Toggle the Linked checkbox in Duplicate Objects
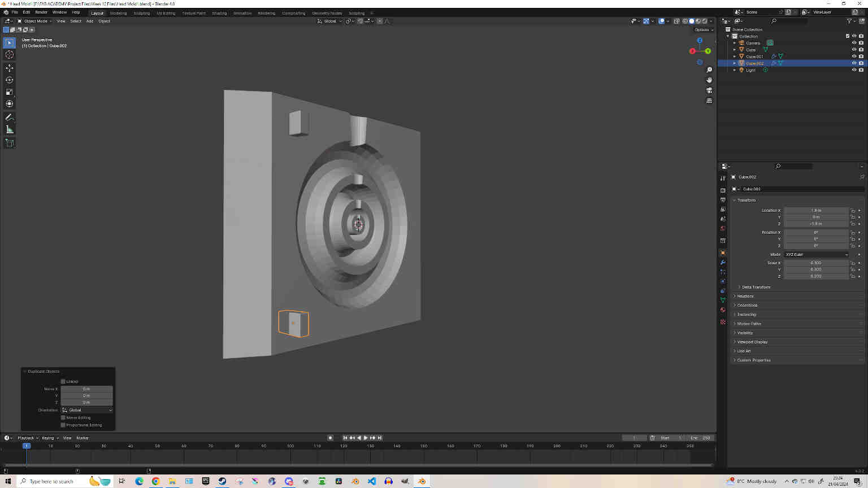Screen dimensions: 868x488 click(63, 382)
